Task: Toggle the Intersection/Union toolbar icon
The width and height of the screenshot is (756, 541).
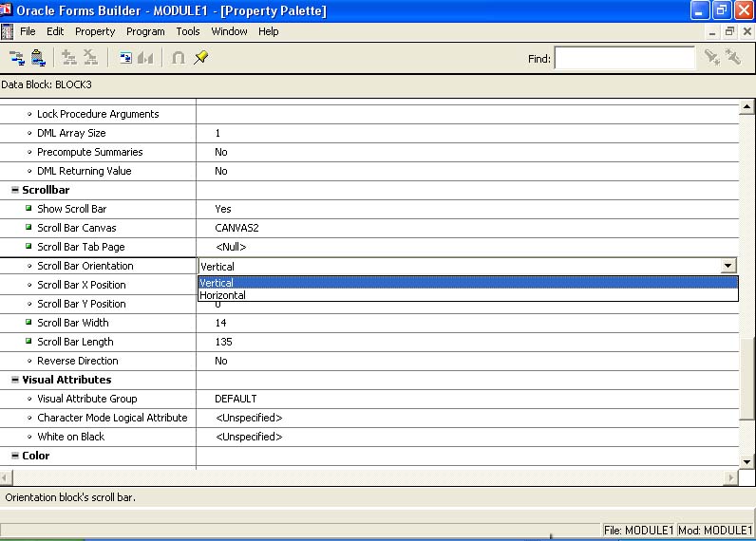Action: (x=178, y=58)
